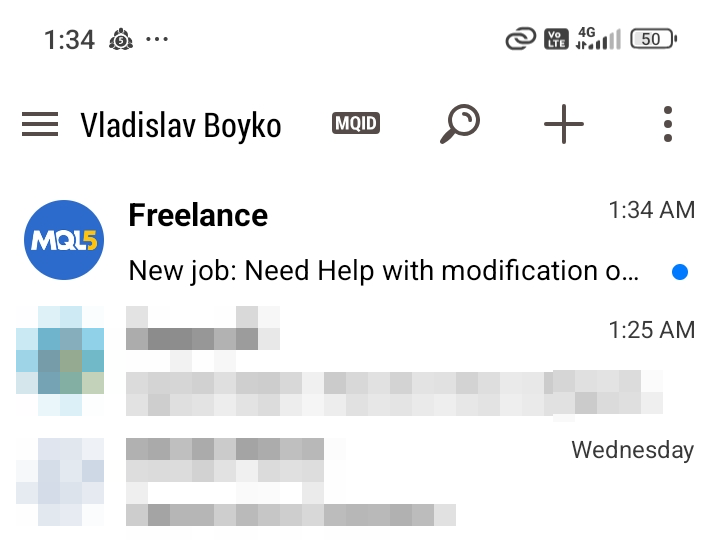Tap the MQL5 Freelance avatar
720x545 pixels.
click(x=64, y=241)
